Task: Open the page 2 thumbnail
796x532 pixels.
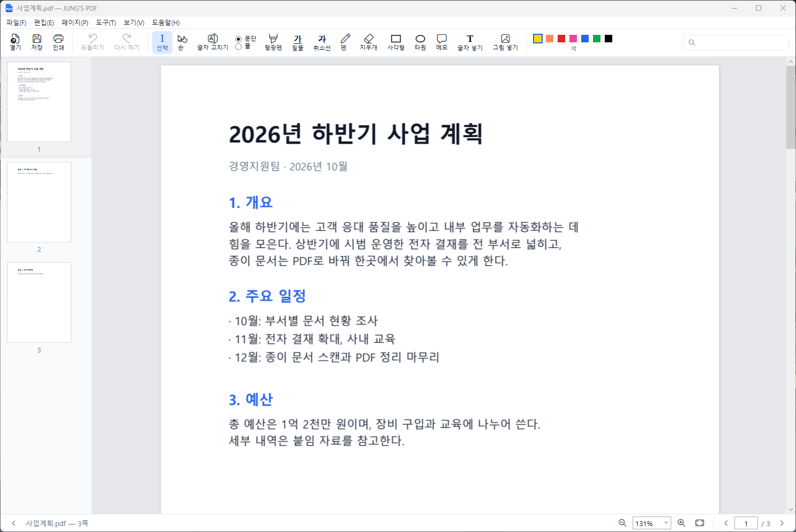Action: pos(39,202)
